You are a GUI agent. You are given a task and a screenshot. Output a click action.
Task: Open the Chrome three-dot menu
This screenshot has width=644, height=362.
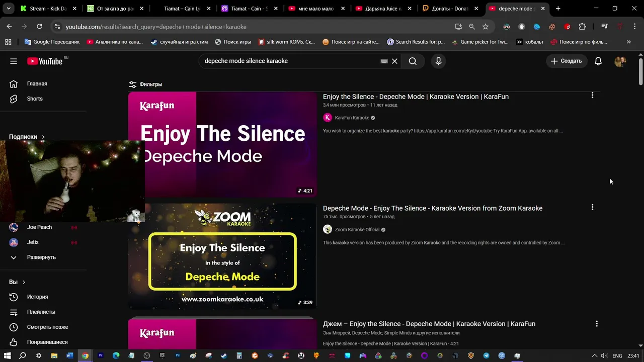[x=634, y=27]
